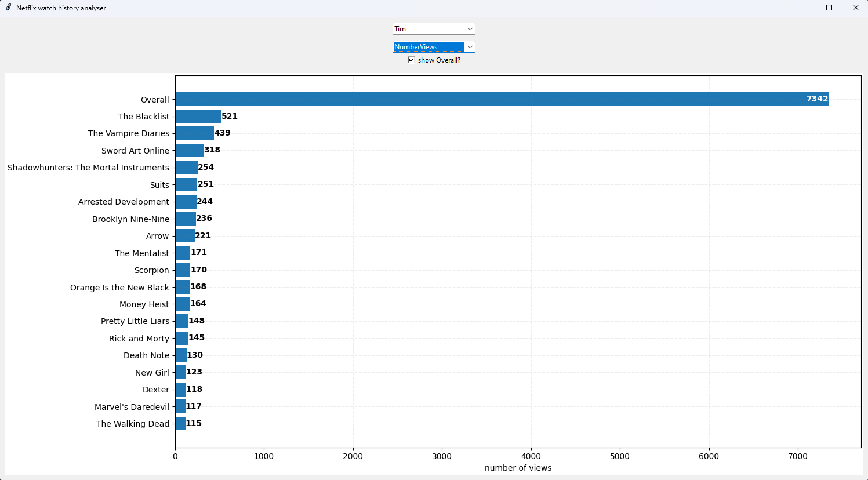Click the Suits row label
The height and width of the screenshot is (480, 868).
tap(159, 185)
